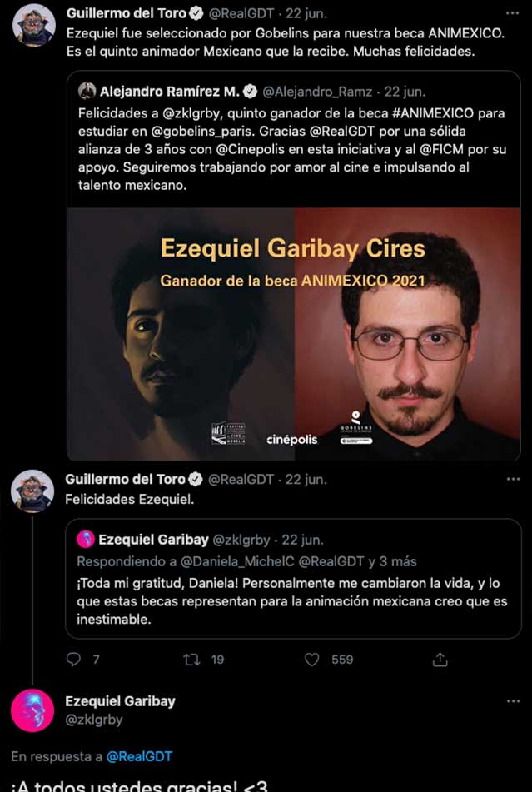Open Guillermo del Toro avatar on second tweet
532x792 pixels.
click(x=32, y=491)
